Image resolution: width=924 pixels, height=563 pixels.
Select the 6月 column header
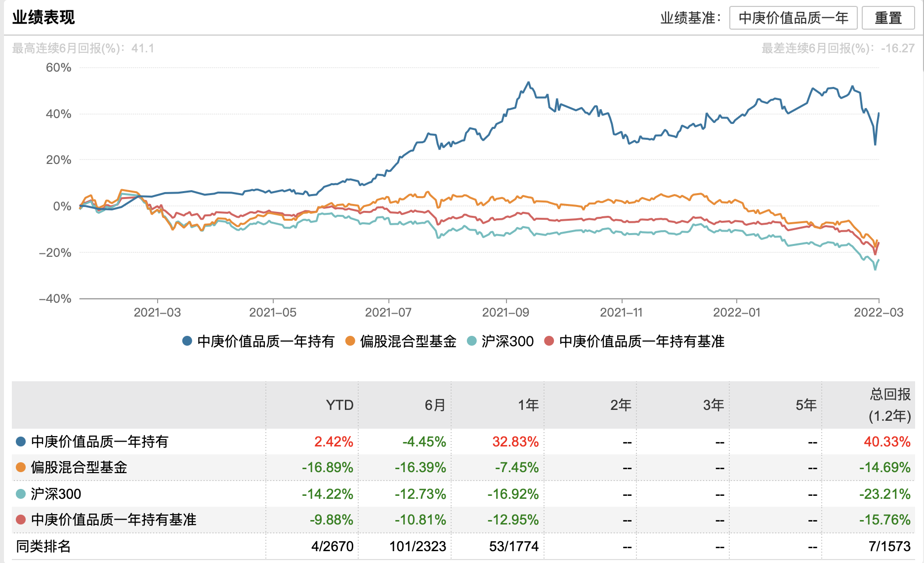(435, 405)
